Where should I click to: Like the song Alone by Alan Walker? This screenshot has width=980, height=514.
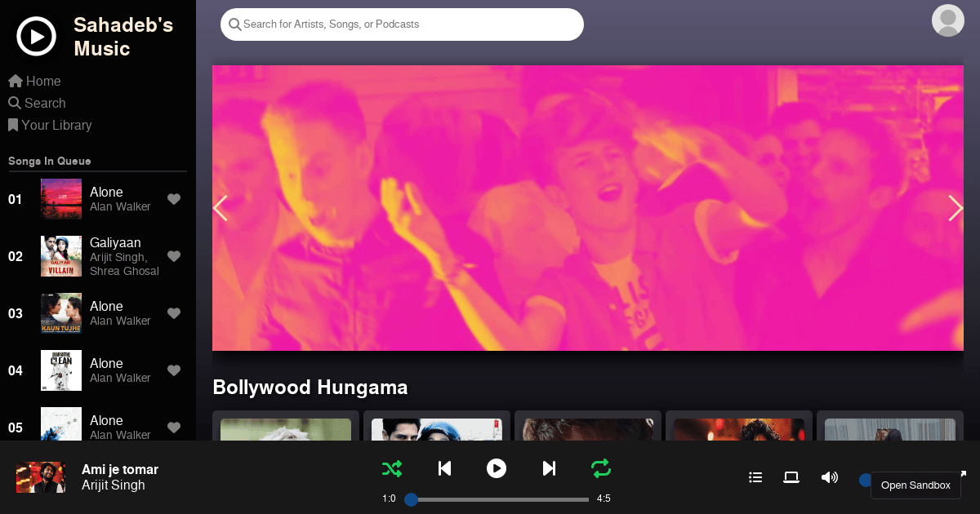point(174,199)
